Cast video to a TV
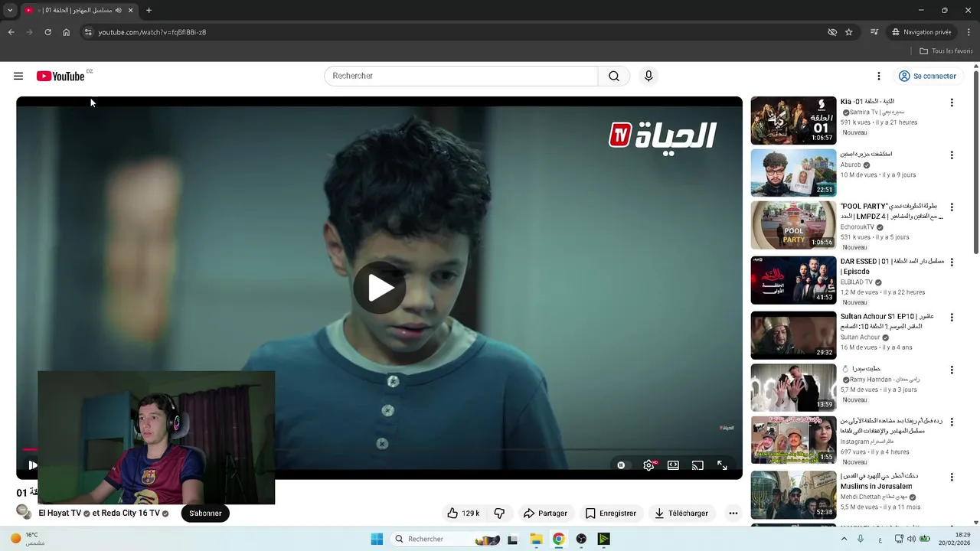The height and width of the screenshot is (551, 980). (x=697, y=465)
